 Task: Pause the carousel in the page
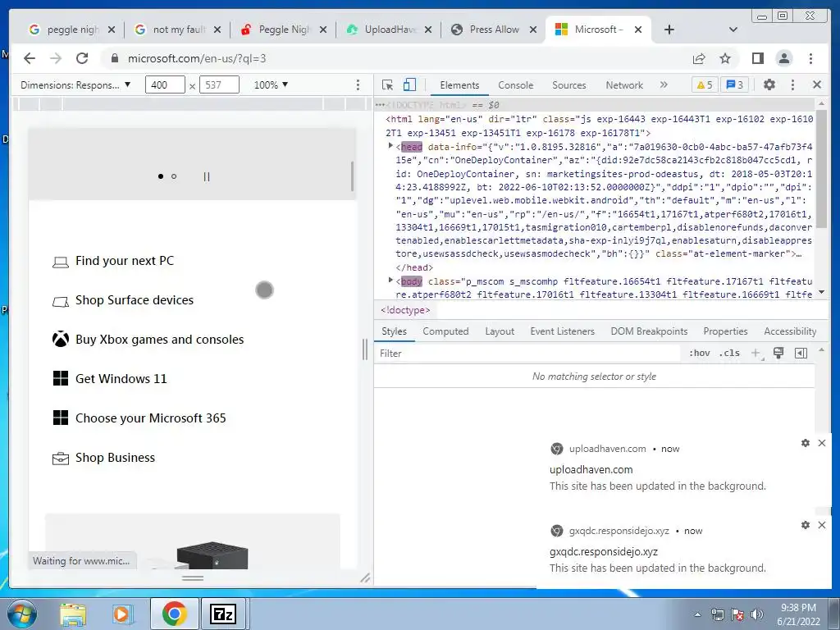207,176
